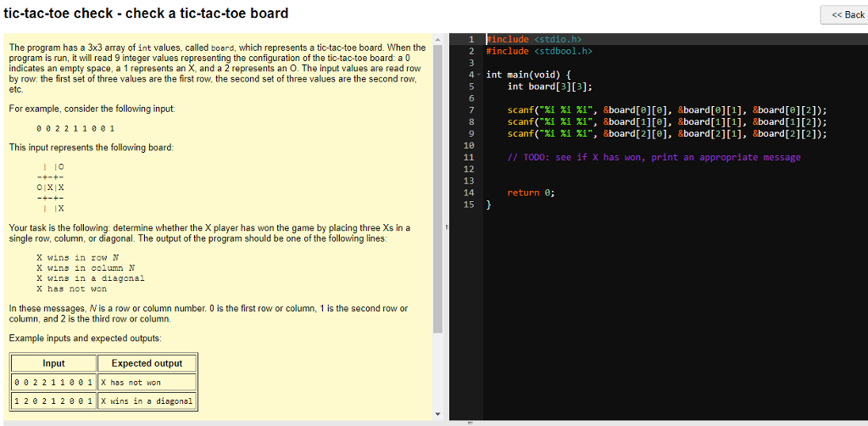Click the Input table header
868x426 pixels.
(53, 363)
